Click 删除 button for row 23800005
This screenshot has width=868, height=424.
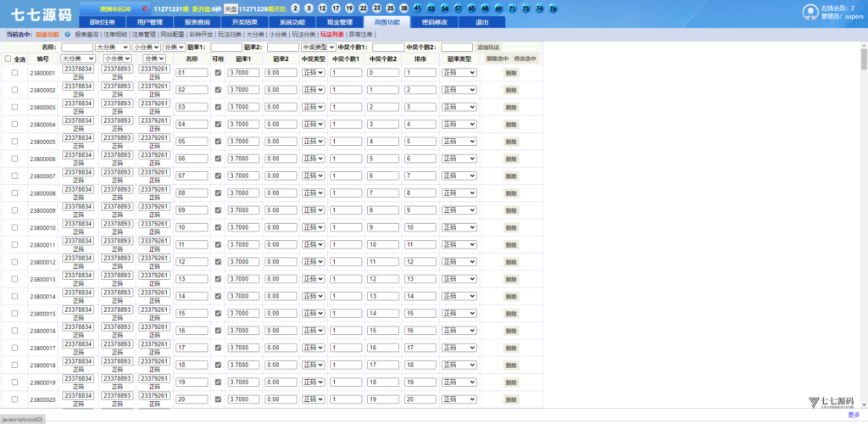click(511, 142)
